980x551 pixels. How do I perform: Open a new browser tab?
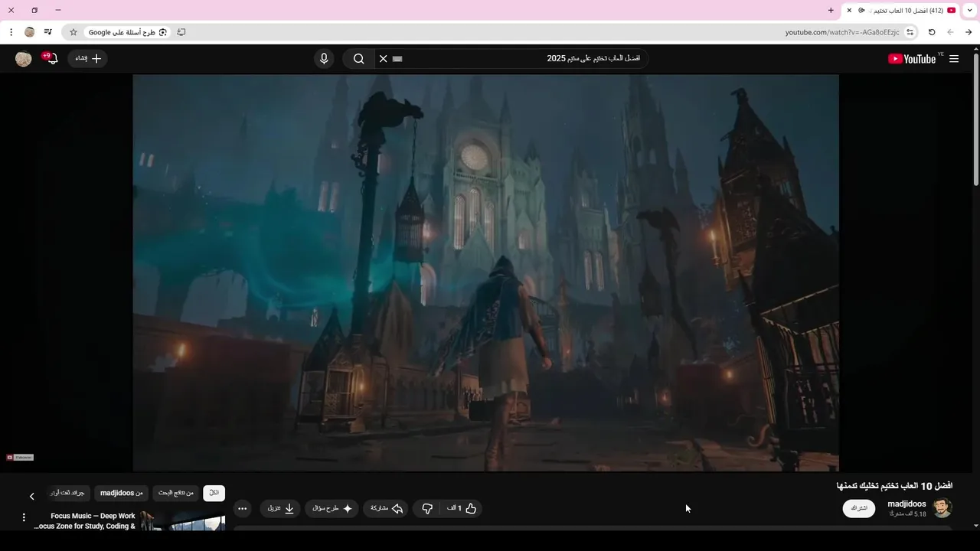(x=831, y=11)
